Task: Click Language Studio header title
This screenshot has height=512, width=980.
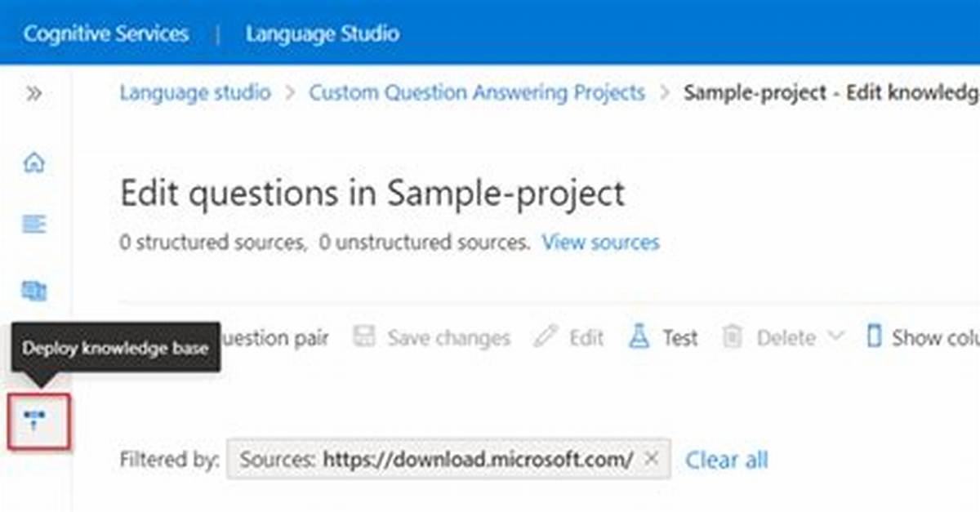Action: point(323,33)
